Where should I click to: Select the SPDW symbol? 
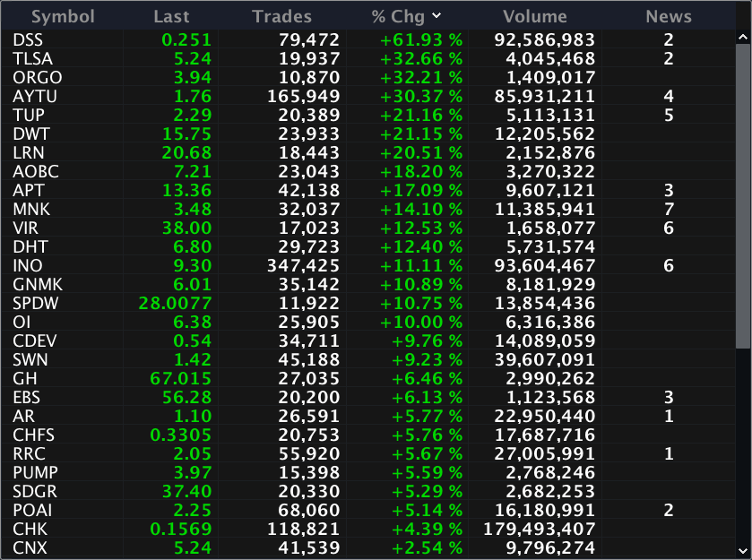36,303
